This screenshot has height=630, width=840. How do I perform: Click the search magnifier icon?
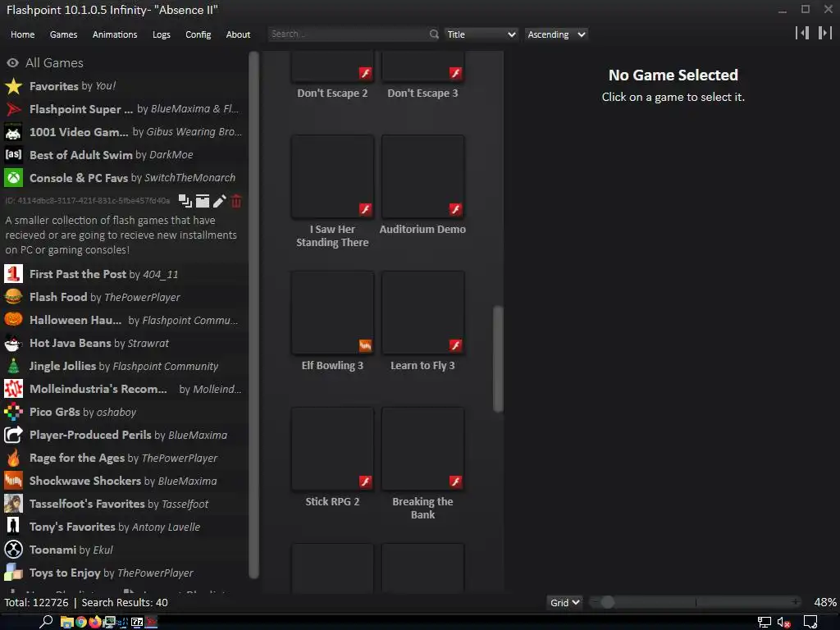pyautogui.click(x=433, y=34)
